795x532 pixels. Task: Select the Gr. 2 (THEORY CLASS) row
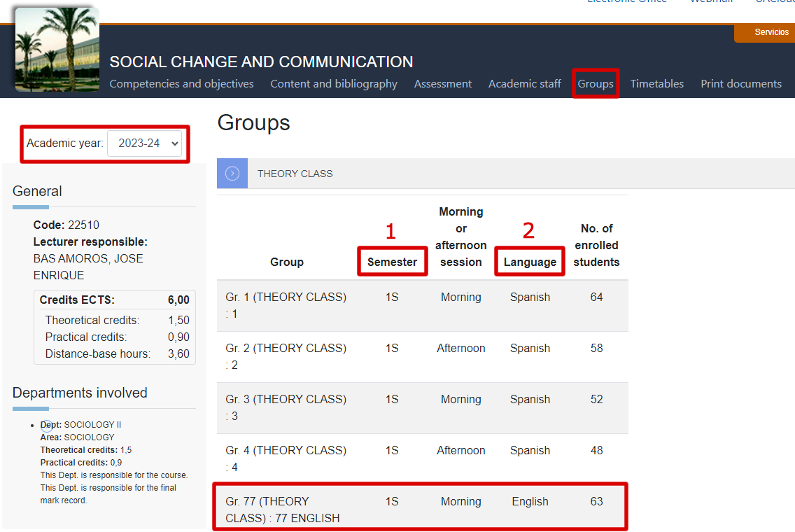pyautogui.click(x=423, y=357)
